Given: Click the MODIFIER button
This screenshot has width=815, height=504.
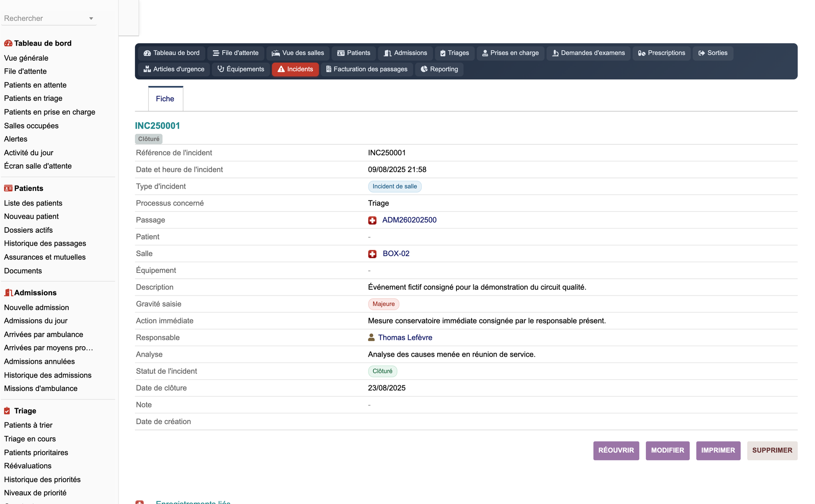Looking at the screenshot, I should [x=668, y=450].
